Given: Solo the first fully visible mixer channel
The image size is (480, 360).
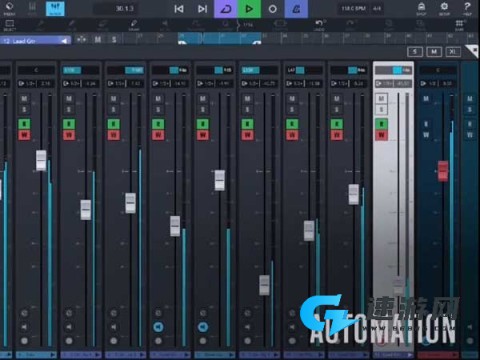Looking at the screenshot, I should (24, 110).
